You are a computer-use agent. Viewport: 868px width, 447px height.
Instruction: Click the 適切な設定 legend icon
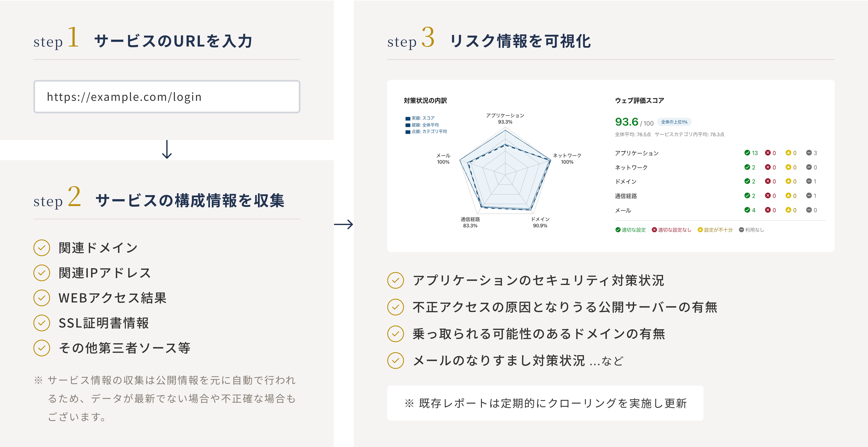point(618,230)
